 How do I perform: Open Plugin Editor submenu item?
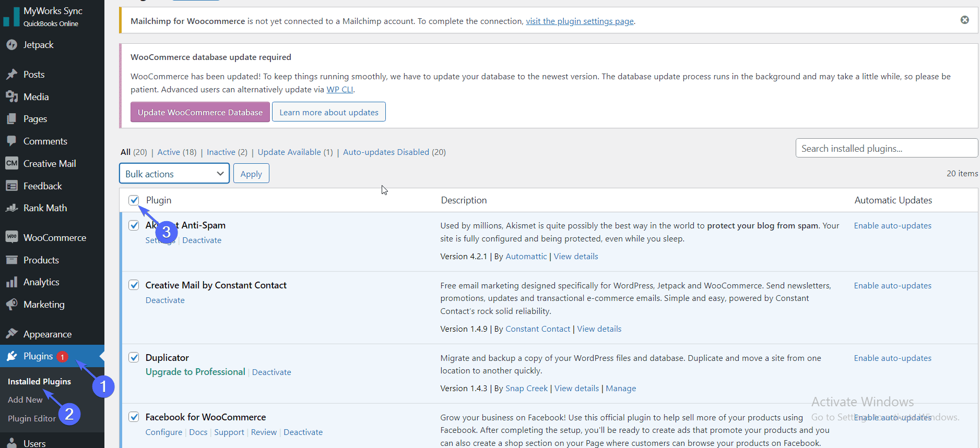tap(31, 418)
